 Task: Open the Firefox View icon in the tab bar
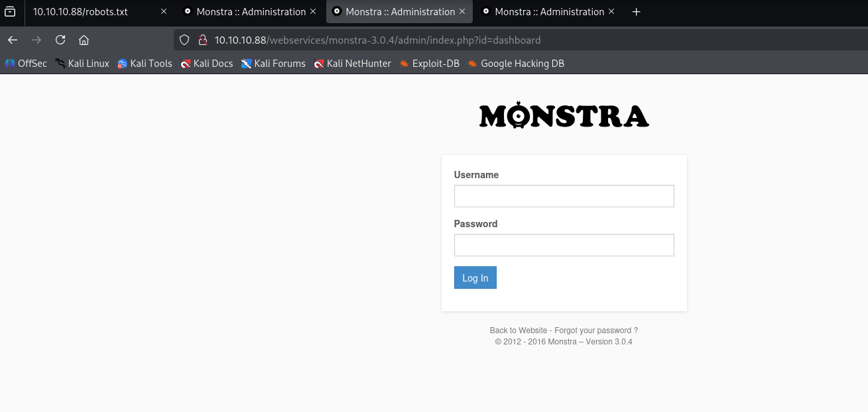pos(10,12)
